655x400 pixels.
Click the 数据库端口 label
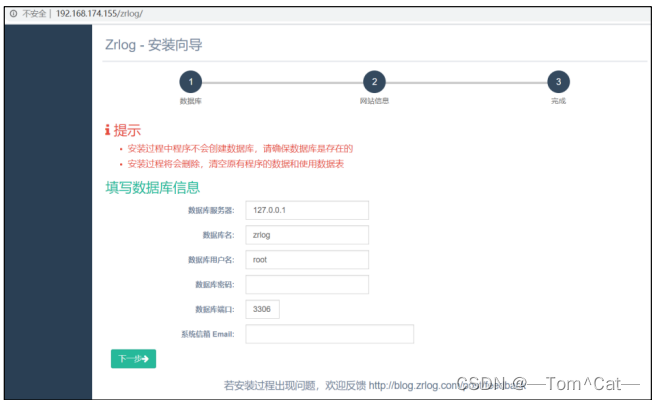click(x=215, y=309)
